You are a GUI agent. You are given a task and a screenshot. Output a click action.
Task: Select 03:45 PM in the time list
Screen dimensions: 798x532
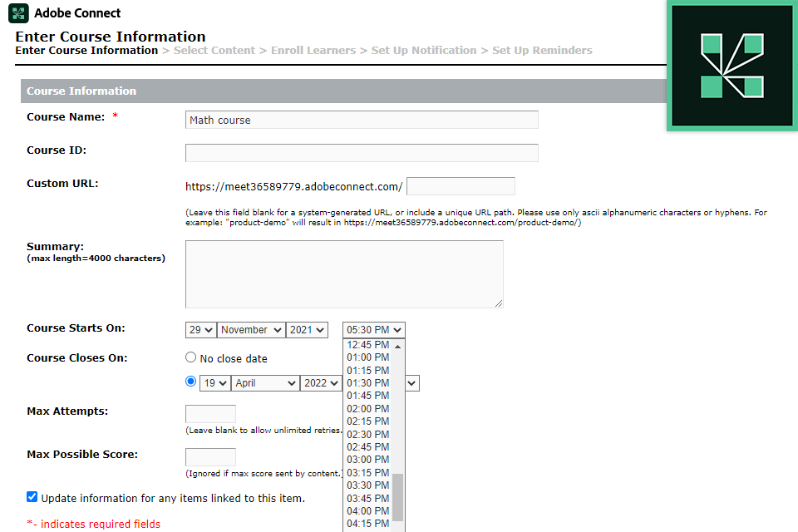(x=368, y=499)
